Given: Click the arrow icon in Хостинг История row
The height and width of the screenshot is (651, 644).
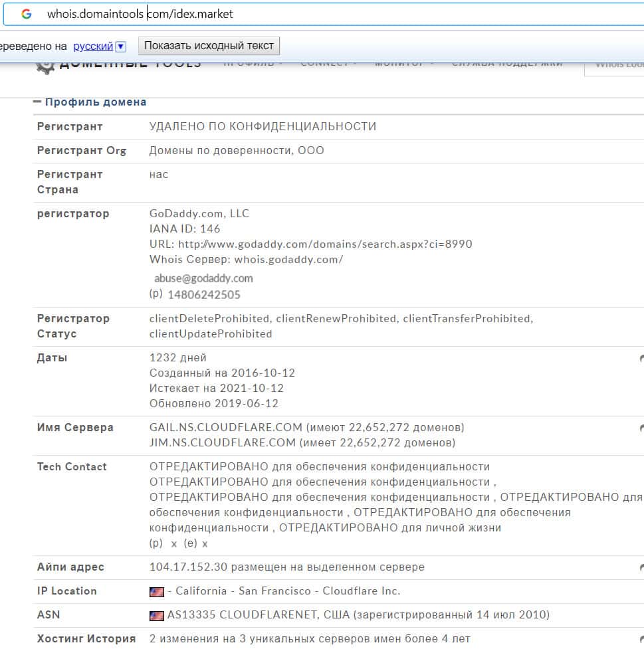Looking at the screenshot, I should pyautogui.click(x=641, y=640).
